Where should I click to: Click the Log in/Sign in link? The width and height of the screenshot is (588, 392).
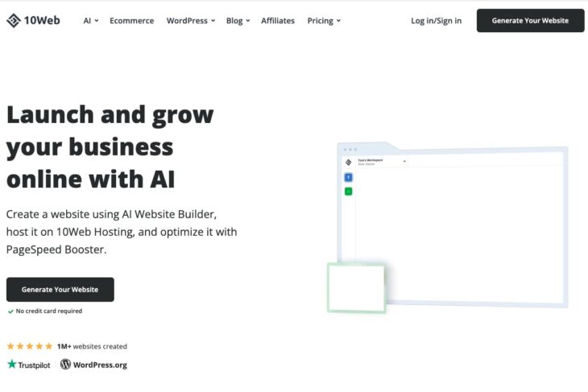[436, 21]
